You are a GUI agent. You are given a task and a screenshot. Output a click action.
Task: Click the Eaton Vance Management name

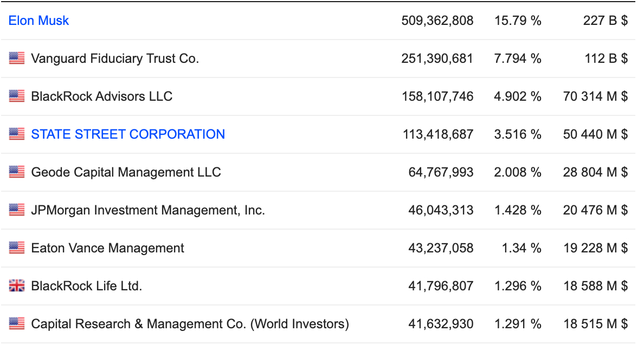(107, 248)
